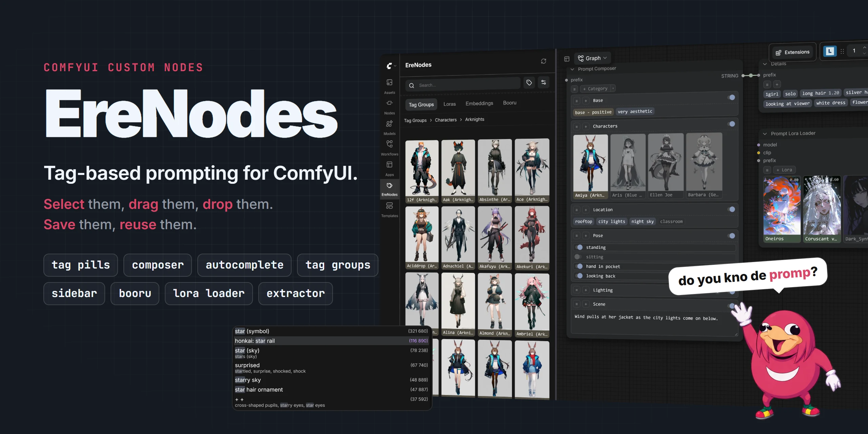868x434 pixels.
Task: Select the EreNodes sidebar icon
Action: coord(389,189)
